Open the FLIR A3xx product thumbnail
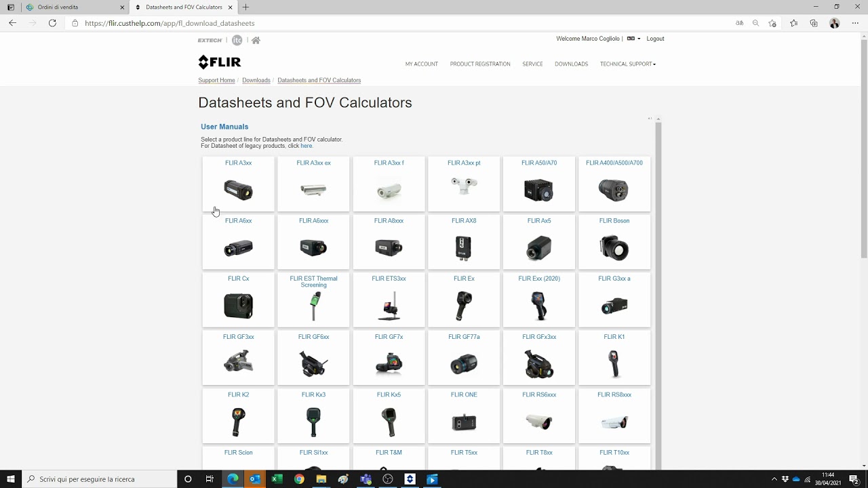This screenshot has width=868, height=488. (x=238, y=190)
